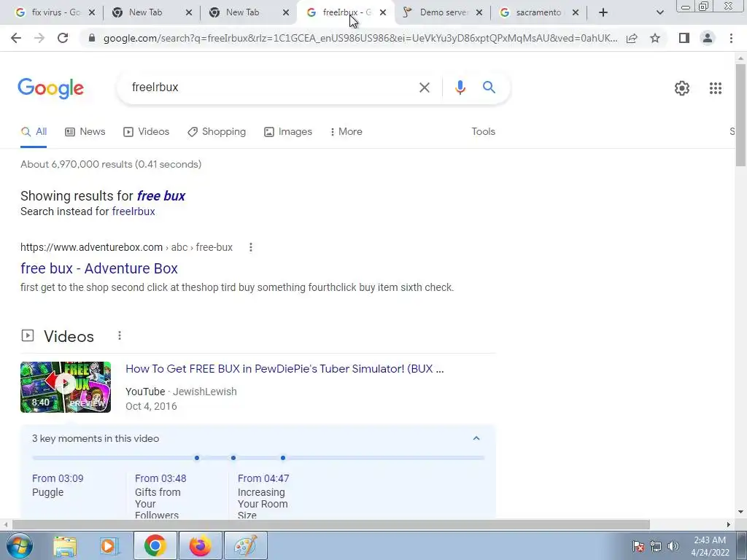The height and width of the screenshot is (560, 747).
Task: Open Paint from the taskbar
Action: pyautogui.click(x=246, y=545)
